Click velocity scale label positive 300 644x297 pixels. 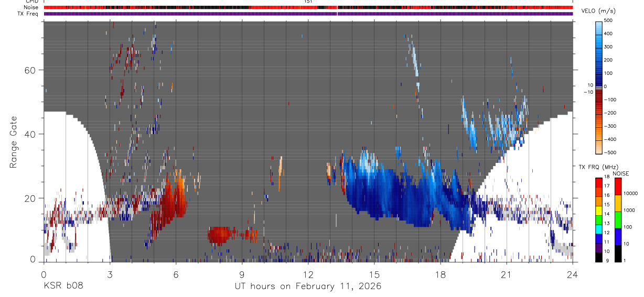tap(608, 47)
